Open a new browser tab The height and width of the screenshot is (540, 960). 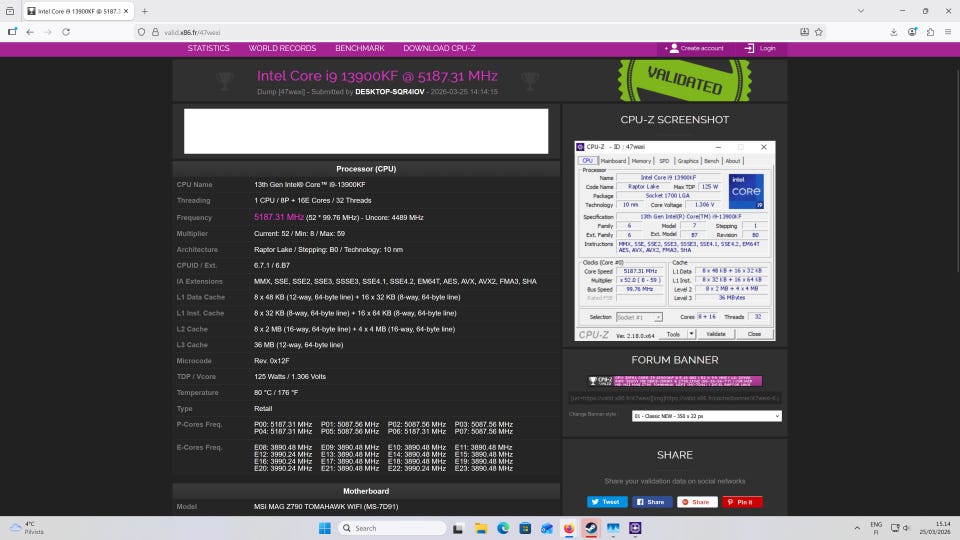145,11
